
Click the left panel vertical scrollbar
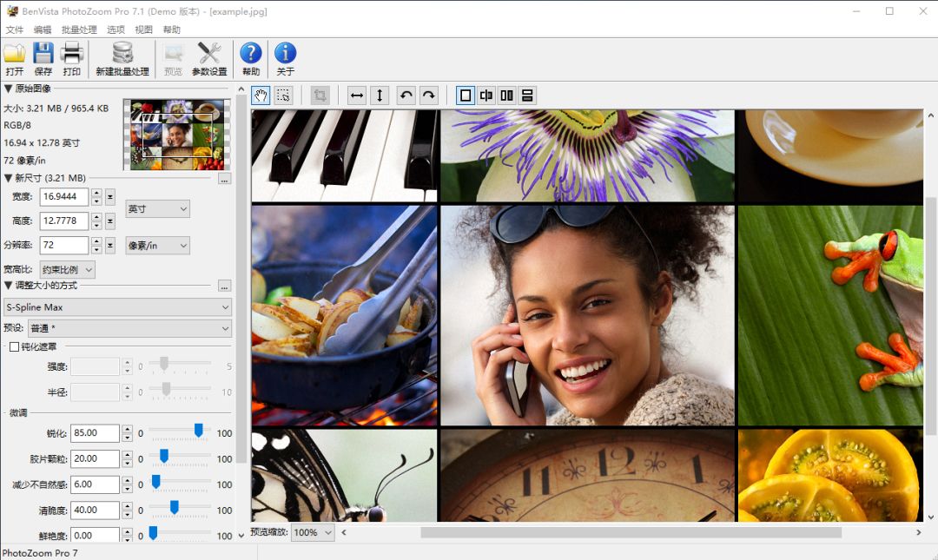coord(241,279)
